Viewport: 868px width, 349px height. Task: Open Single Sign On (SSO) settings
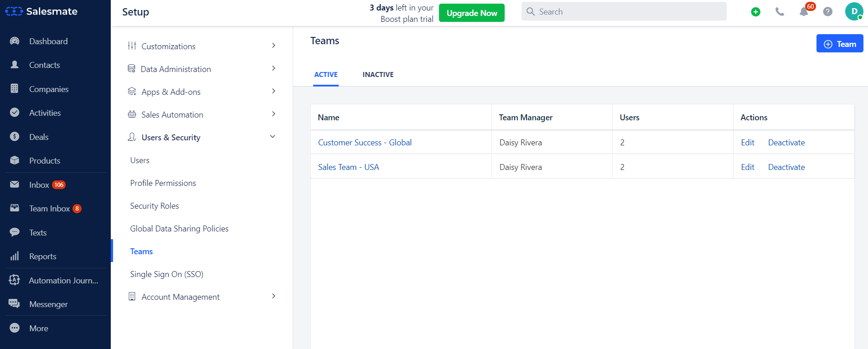pyautogui.click(x=167, y=274)
